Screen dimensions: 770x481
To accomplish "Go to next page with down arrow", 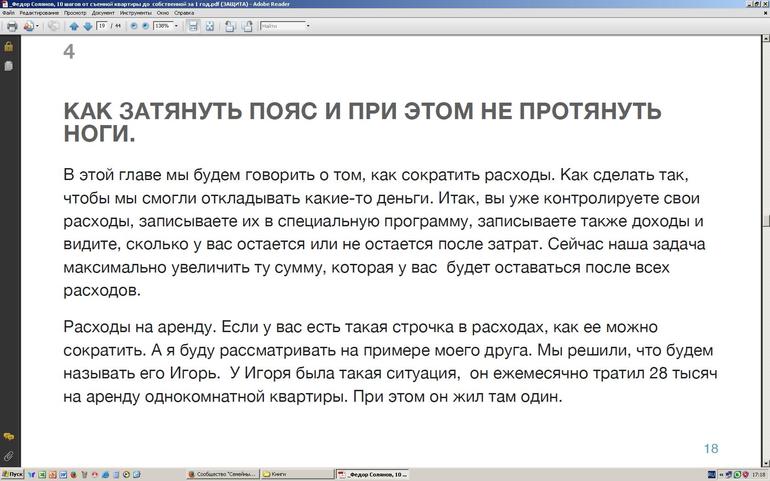I will (x=86, y=26).
